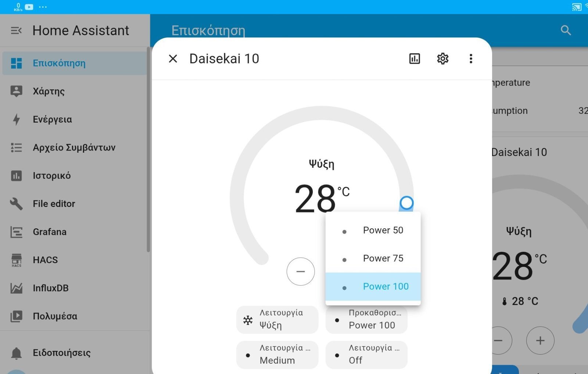This screenshot has width=588, height=374.
Task: Collapse the Home Assistant sidebar menu icon
Action: (x=16, y=30)
